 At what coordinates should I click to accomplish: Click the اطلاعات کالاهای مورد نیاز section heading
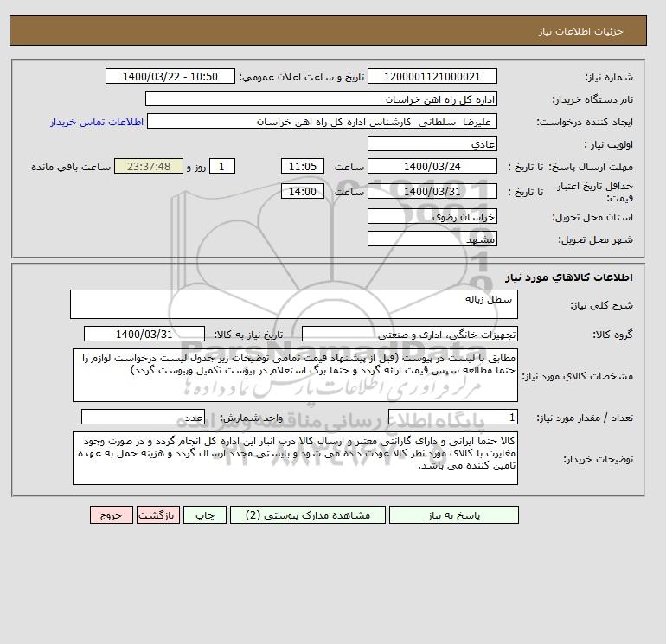569,277
